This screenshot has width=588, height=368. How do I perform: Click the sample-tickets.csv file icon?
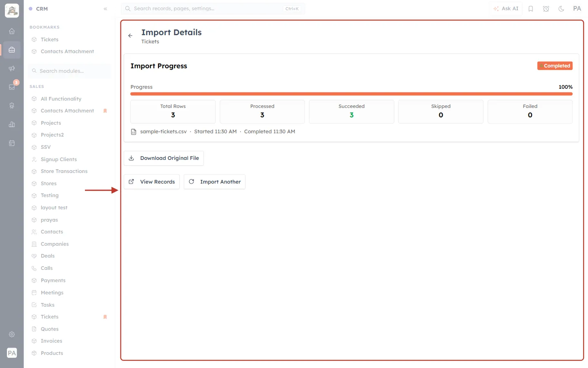point(134,132)
